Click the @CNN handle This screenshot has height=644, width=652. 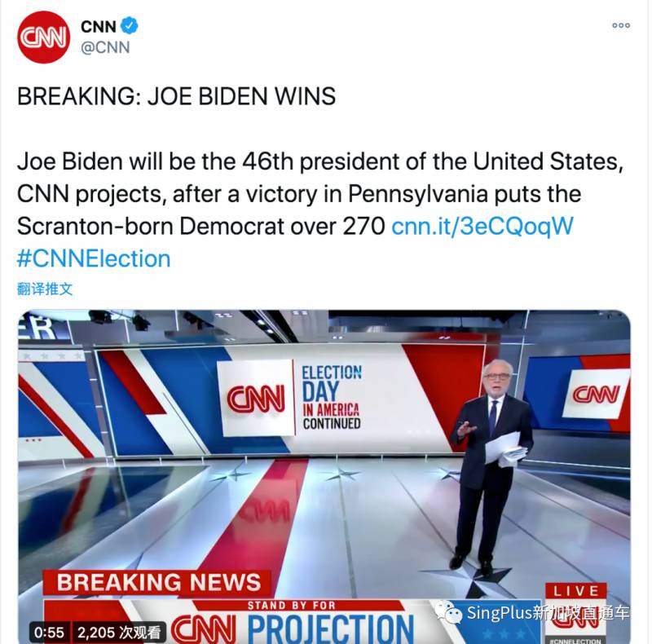point(105,47)
